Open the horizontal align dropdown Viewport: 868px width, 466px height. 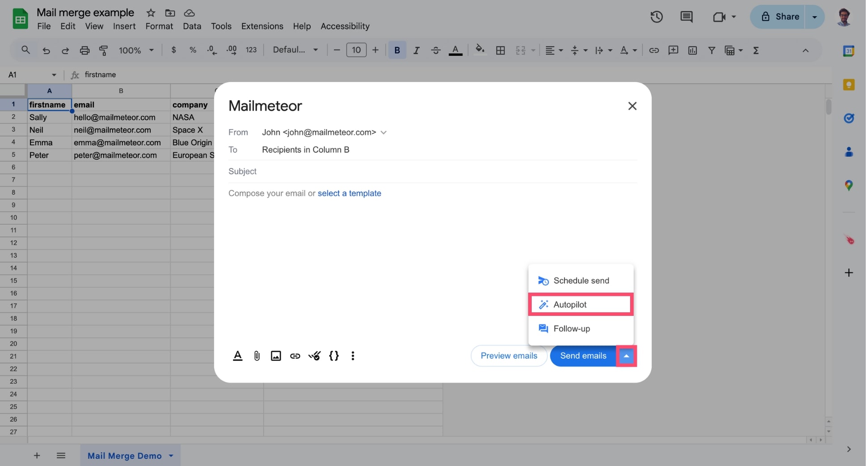point(554,50)
